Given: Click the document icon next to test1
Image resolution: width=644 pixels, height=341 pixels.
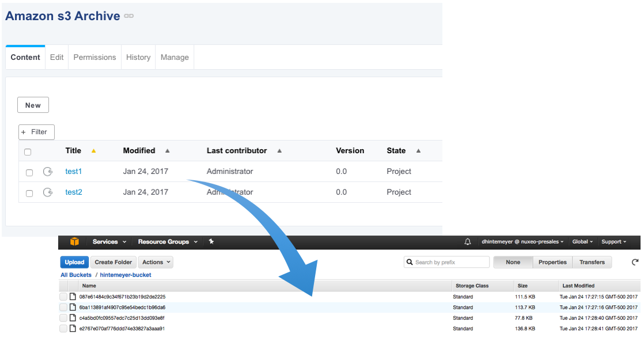Looking at the screenshot, I should 48,171.
